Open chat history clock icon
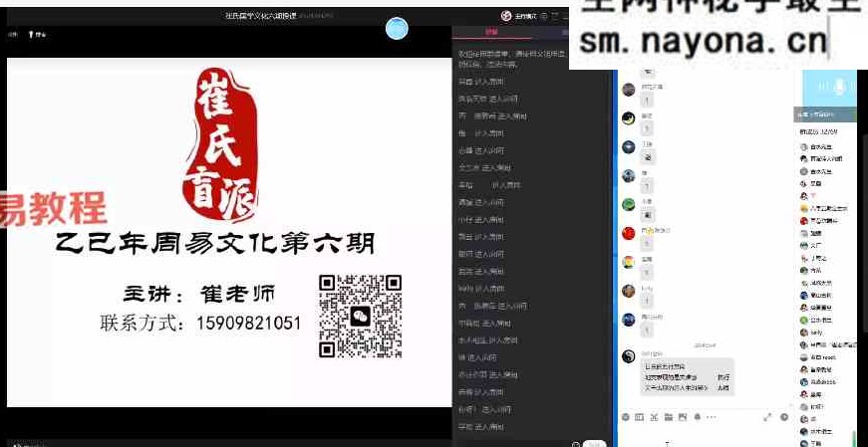The height and width of the screenshot is (447, 868). point(784,417)
